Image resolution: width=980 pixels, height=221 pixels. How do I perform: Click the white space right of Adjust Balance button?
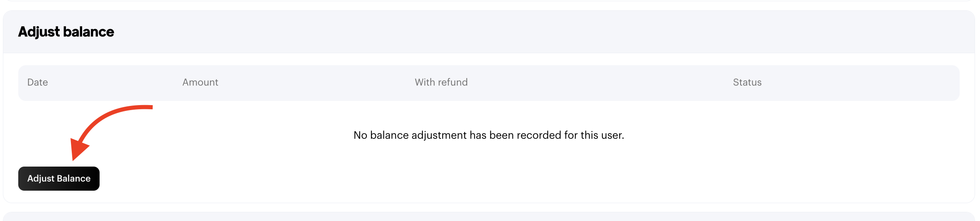290,179
